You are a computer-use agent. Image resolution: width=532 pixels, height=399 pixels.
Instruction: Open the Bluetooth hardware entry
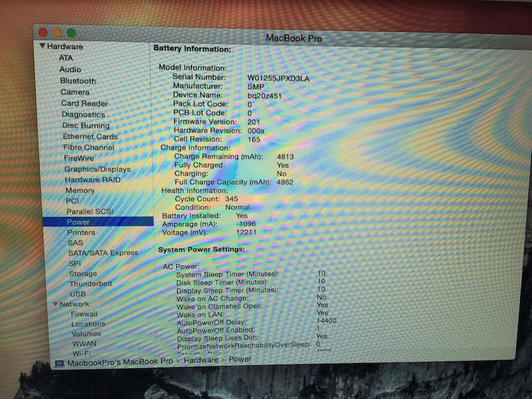pos(78,81)
